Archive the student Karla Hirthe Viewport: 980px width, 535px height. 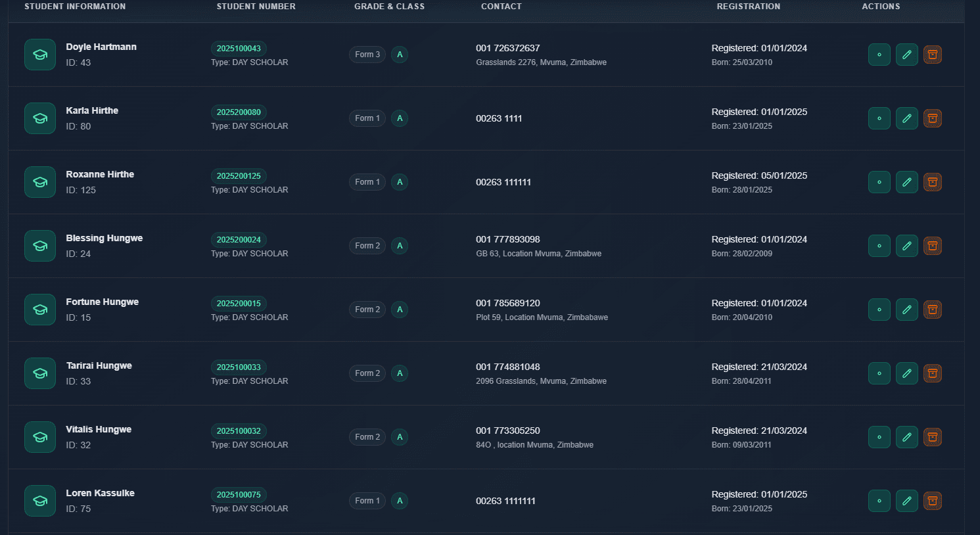(x=932, y=118)
